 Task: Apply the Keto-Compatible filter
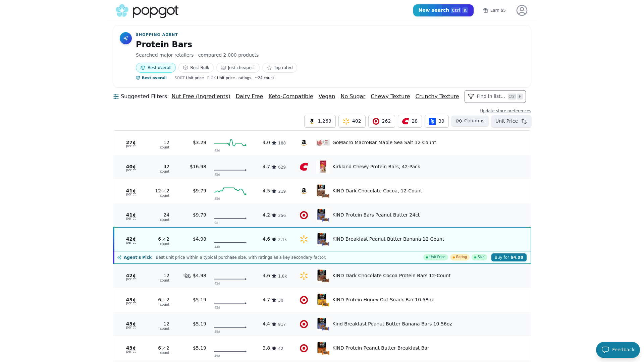[x=291, y=97]
